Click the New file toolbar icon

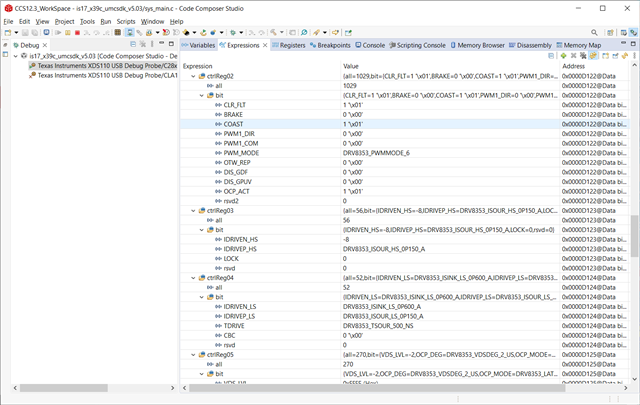click(8, 32)
